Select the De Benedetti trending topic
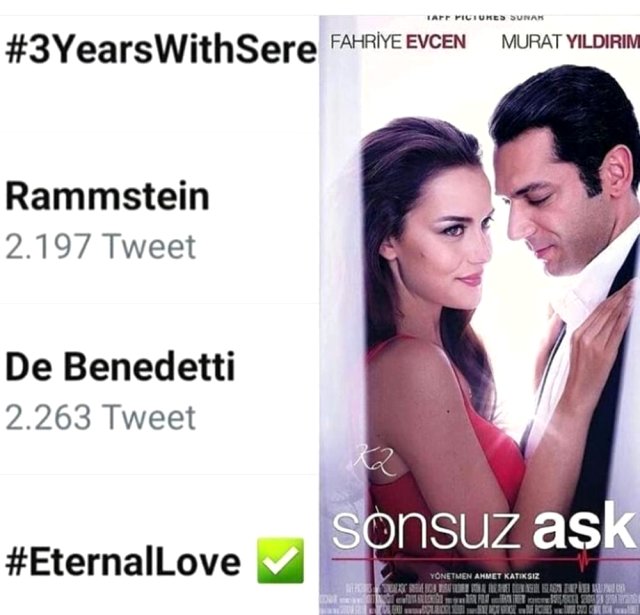The image size is (640, 615). [120, 366]
